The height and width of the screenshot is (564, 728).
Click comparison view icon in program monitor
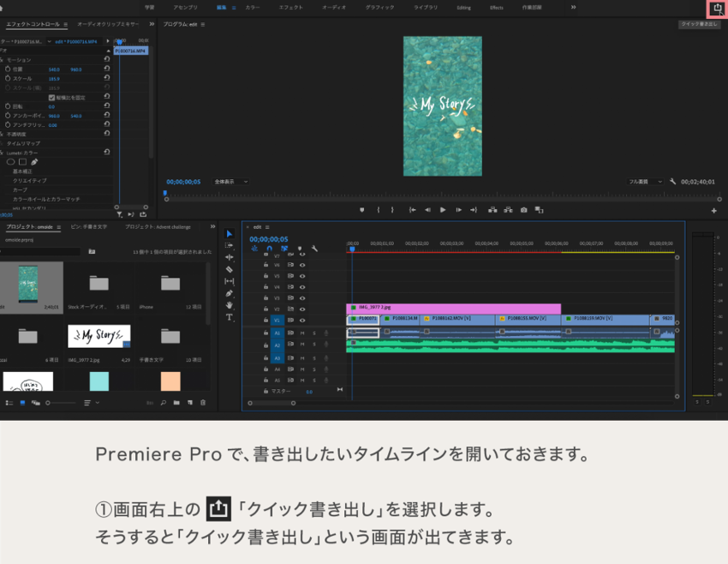[539, 210]
